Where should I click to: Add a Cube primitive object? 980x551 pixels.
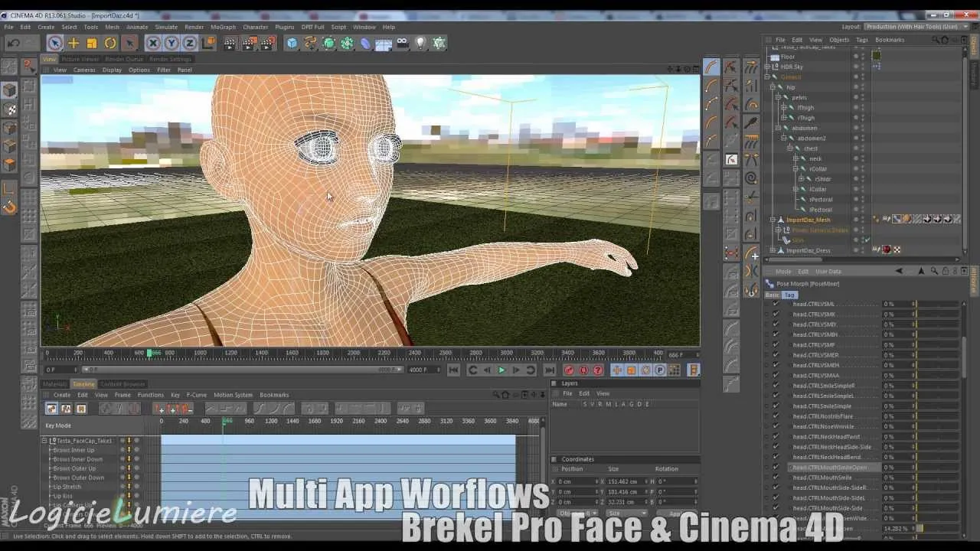coord(292,44)
